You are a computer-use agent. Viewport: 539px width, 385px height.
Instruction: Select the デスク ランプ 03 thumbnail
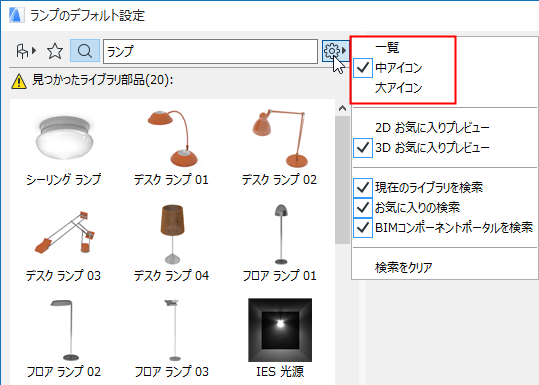[x=64, y=232]
